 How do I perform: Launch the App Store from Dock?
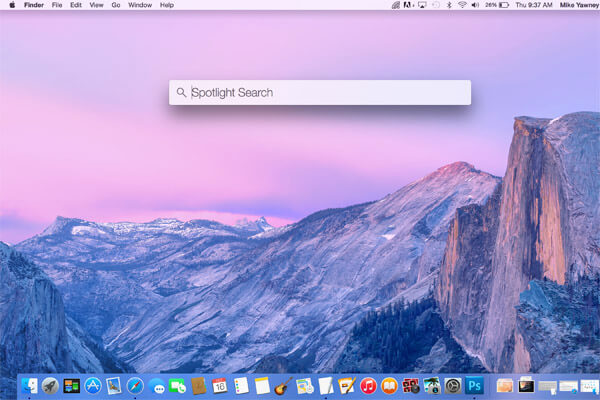pyautogui.click(x=93, y=386)
